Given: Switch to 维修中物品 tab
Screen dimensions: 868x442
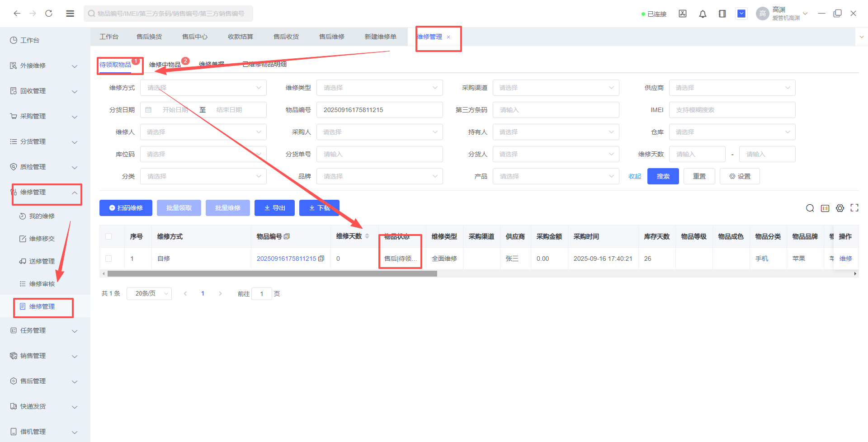Looking at the screenshot, I should [165, 65].
